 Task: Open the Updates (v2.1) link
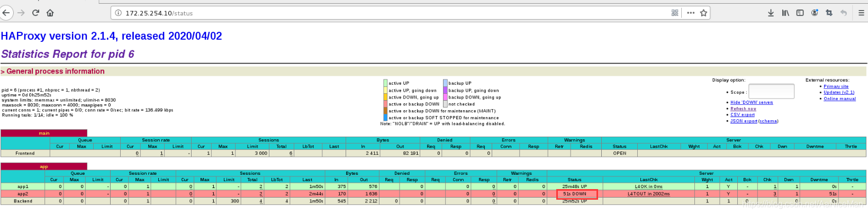coord(839,92)
